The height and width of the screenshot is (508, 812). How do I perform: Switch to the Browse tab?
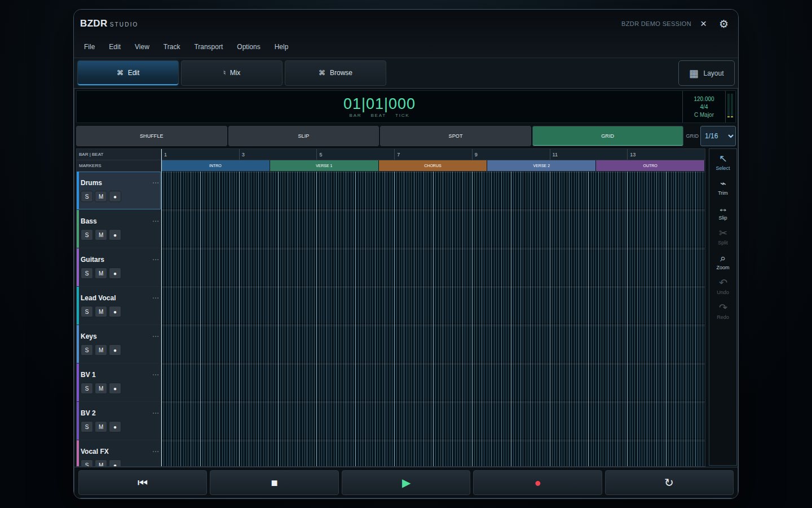point(336,73)
